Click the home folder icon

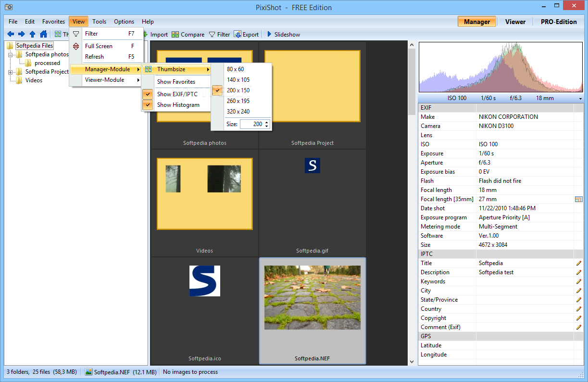click(x=43, y=34)
